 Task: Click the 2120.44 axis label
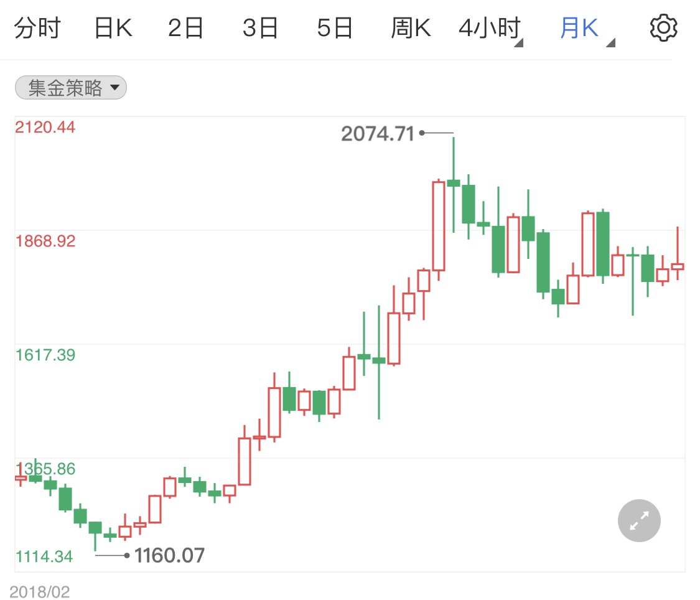click(x=45, y=128)
